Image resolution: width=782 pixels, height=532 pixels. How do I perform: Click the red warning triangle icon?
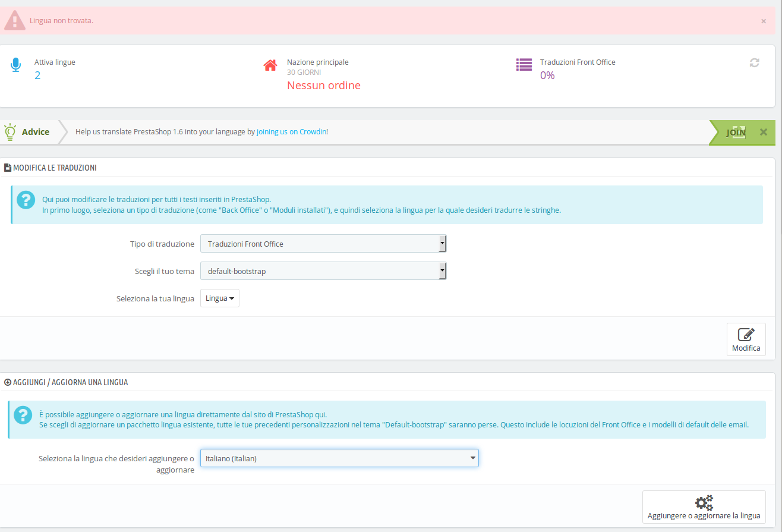click(15, 21)
